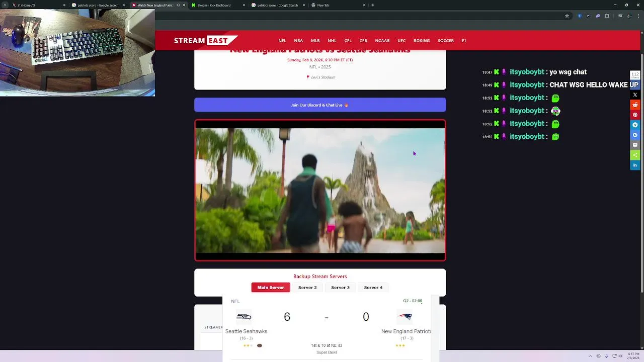Screen dimensions: 644x362
Task: Open UFC category in StreamEast nav
Action: pos(401,41)
